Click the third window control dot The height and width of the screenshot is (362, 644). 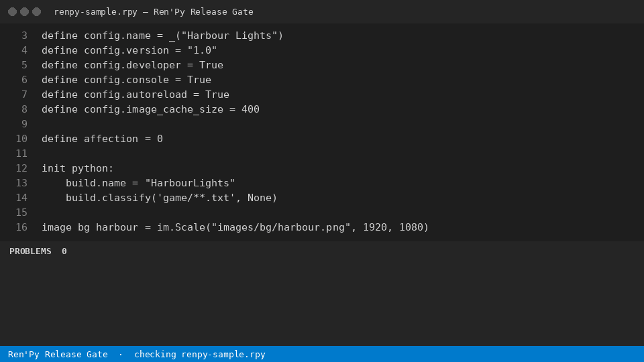click(x=36, y=12)
